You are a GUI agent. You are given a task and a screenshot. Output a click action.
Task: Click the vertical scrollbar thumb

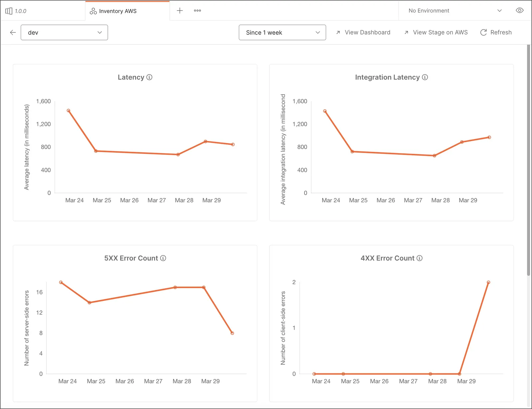point(528,160)
